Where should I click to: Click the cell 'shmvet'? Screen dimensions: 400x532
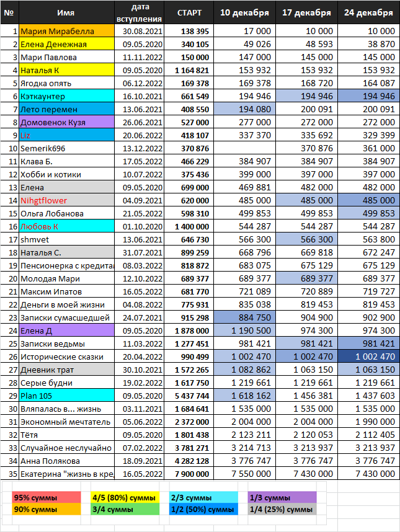[66, 239]
